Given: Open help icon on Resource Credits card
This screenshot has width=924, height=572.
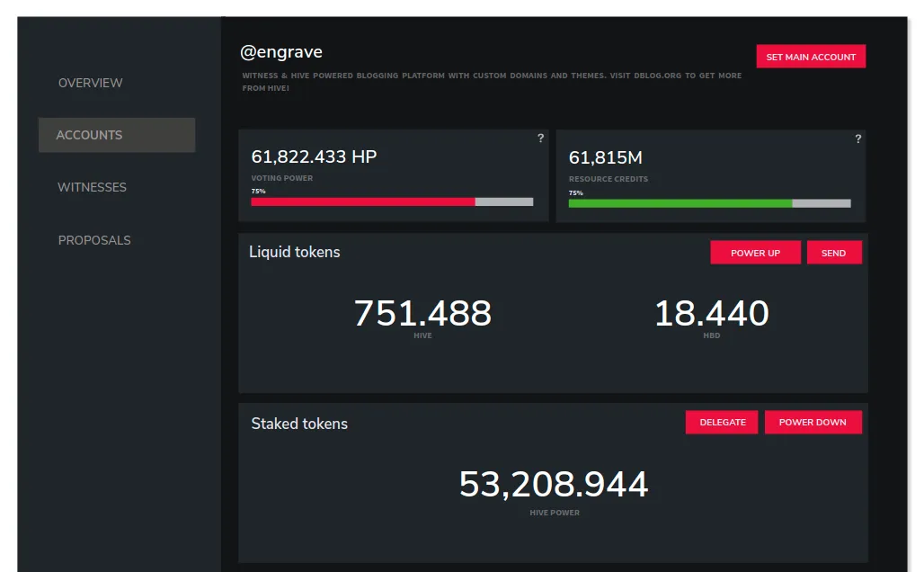Looking at the screenshot, I should point(858,139).
